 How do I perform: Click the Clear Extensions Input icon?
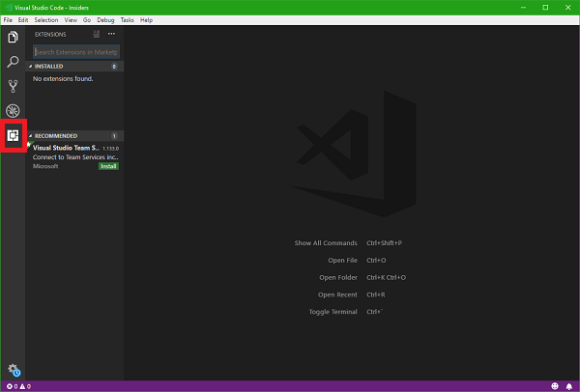coord(97,34)
